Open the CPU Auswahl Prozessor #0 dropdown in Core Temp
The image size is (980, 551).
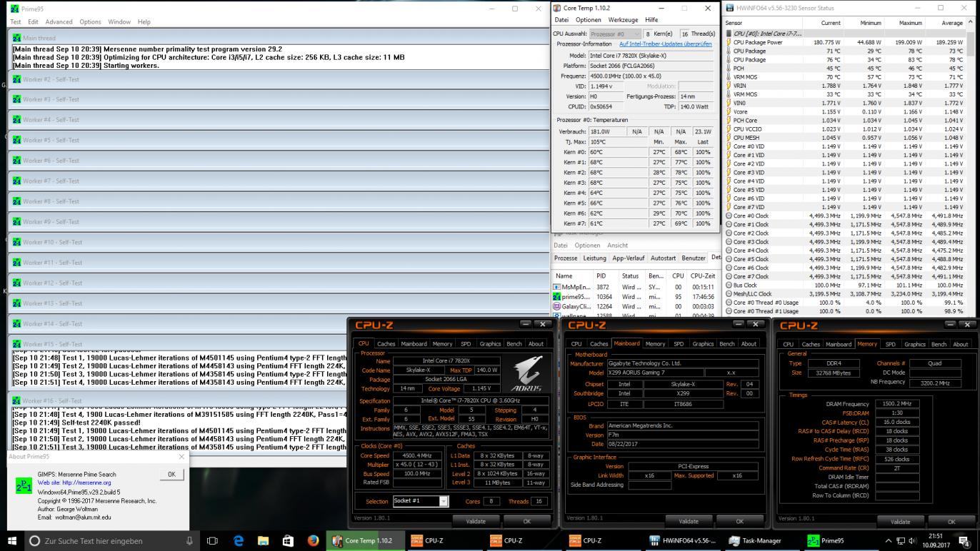click(615, 34)
